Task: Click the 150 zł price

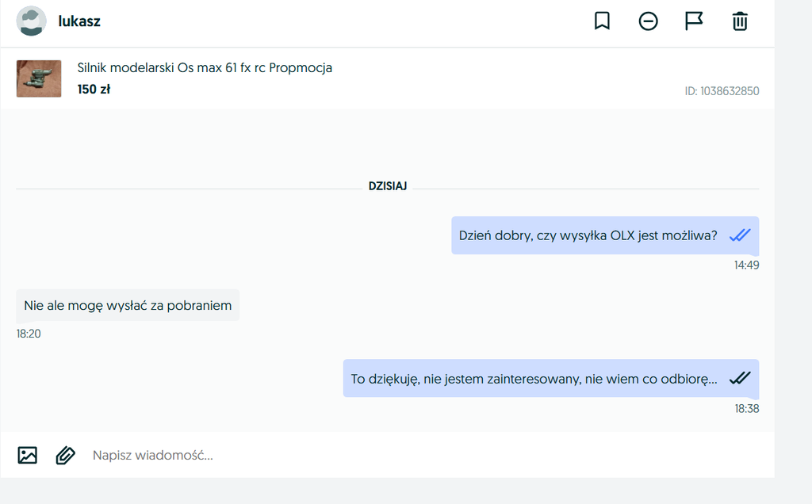Action: pyautogui.click(x=94, y=90)
